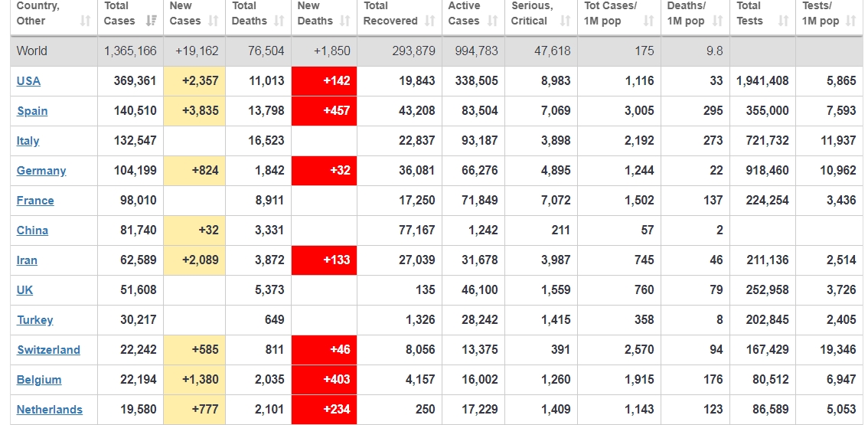Click the Total Cases sort arrow icon

pos(151,21)
